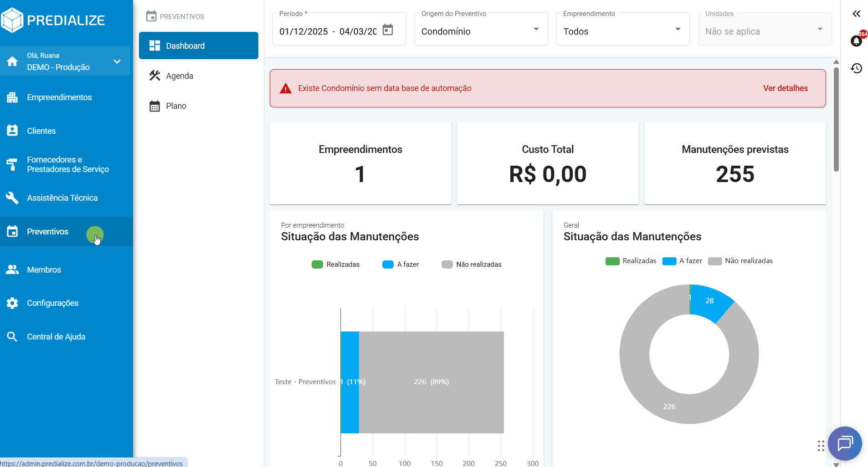Switch to the Membros section
868x467 pixels.
click(x=12, y=269)
